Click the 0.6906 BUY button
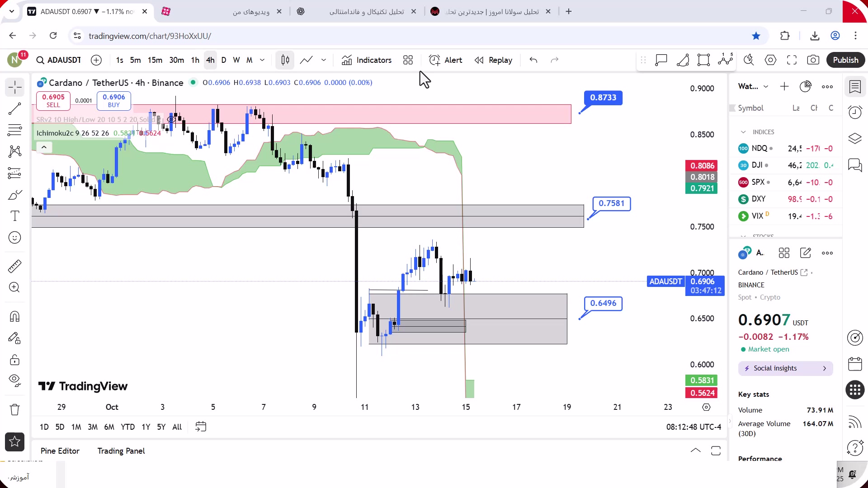 (x=114, y=100)
